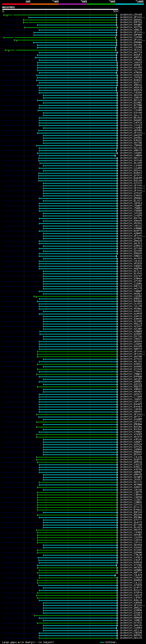Open hit UniRef100_A1HPG5

tap(131, 314)
